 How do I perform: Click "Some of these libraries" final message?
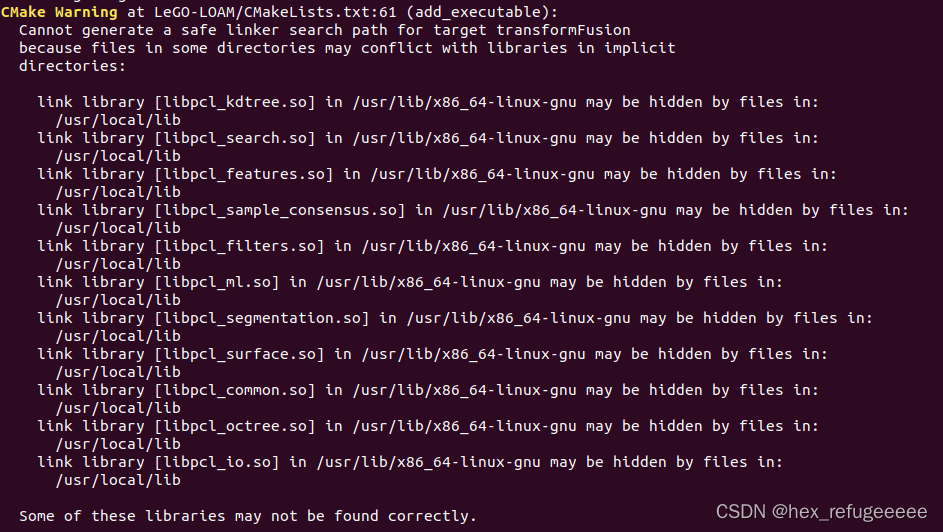tap(122, 516)
